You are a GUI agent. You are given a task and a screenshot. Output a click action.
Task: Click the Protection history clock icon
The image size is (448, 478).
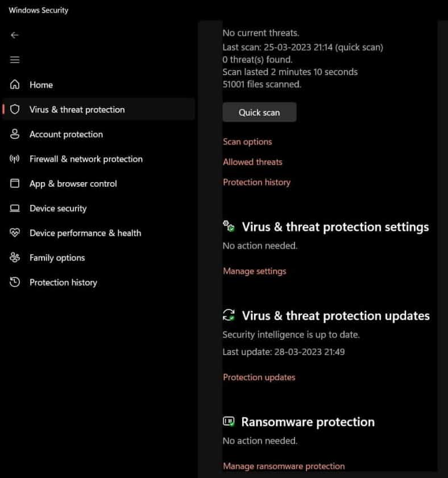[x=15, y=282]
